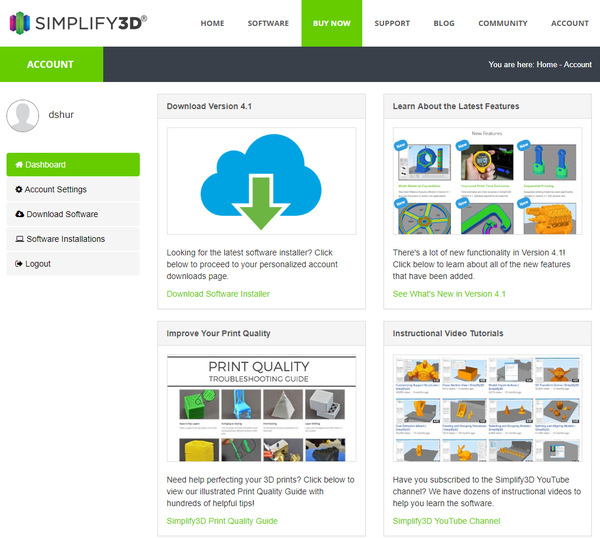Click the gear icon beside Account Settings
This screenshot has height=538, width=600.
pyautogui.click(x=18, y=190)
